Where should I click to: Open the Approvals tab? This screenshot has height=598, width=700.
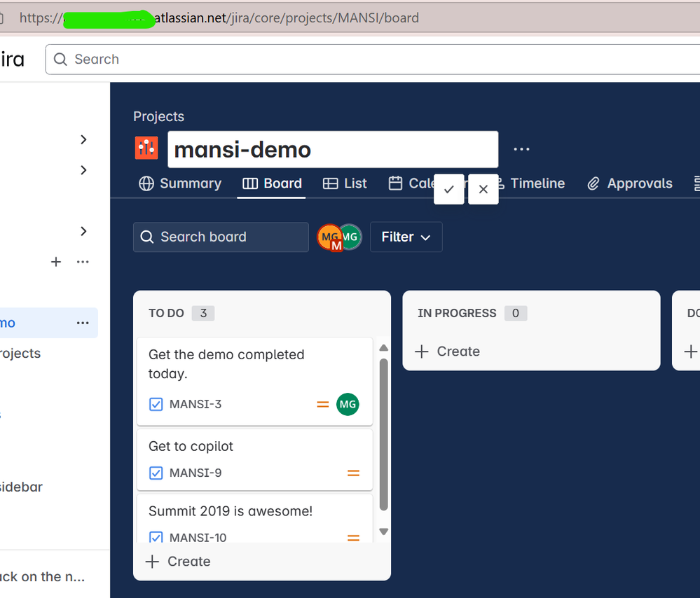[x=629, y=183]
